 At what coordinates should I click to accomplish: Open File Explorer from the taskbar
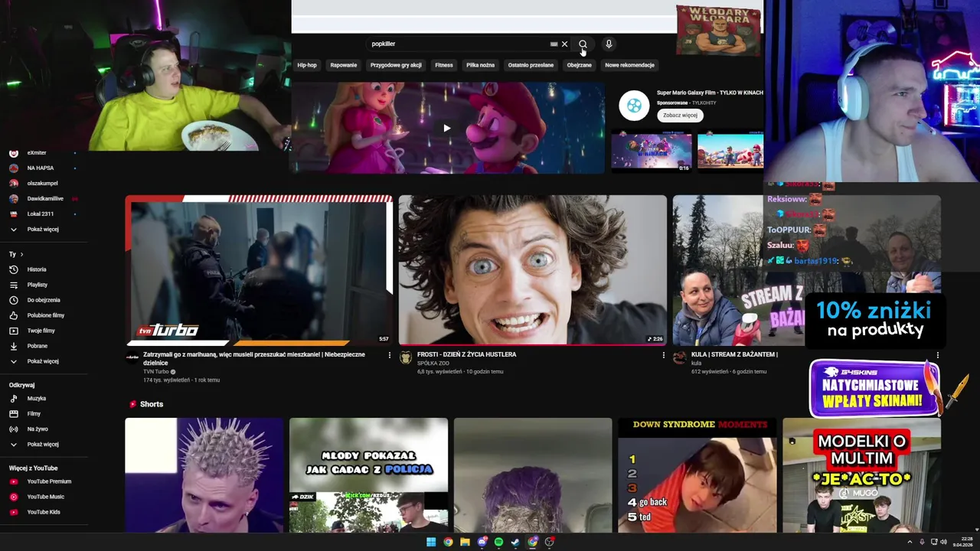point(465,542)
